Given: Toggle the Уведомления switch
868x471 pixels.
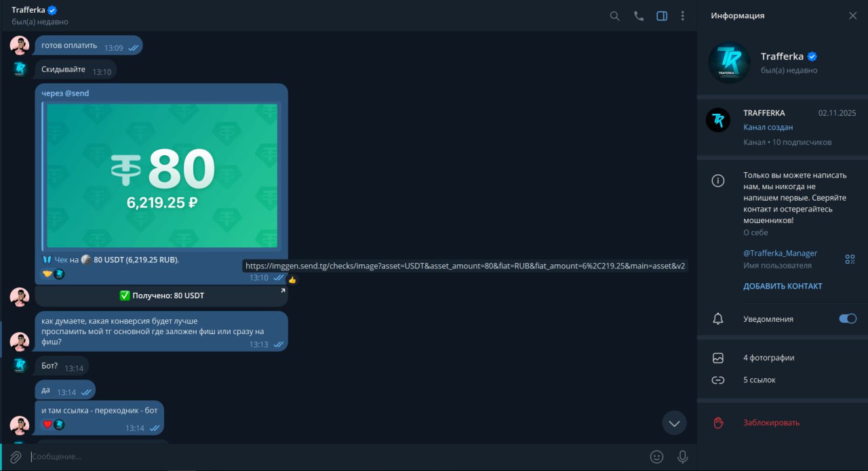Looking at the screenshot, I should coord(848,319).
